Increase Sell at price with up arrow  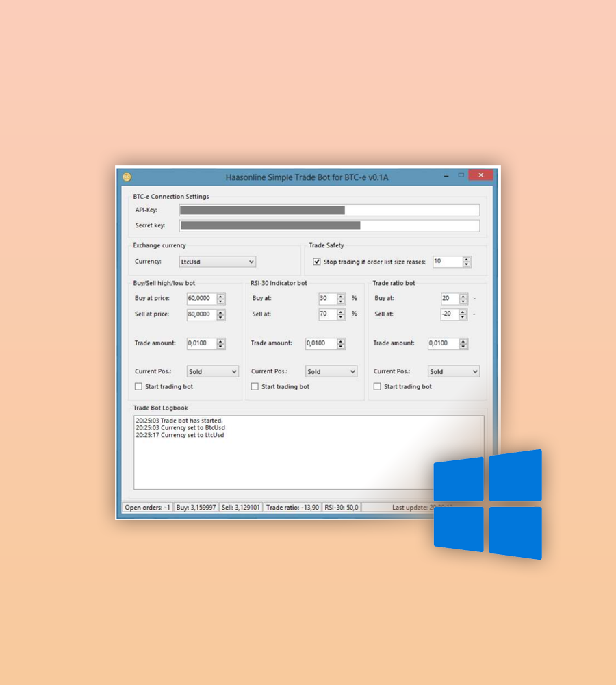(221, 312)
